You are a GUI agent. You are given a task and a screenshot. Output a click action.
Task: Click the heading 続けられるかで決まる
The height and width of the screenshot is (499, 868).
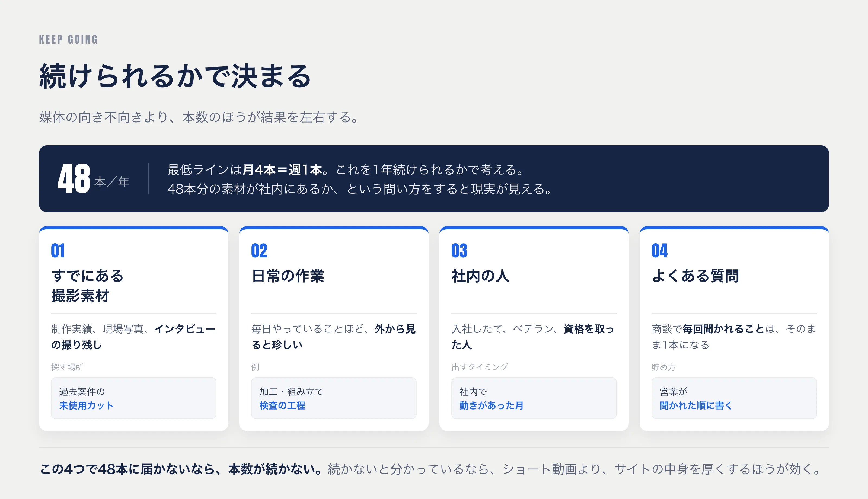click(x=175, y=76)
